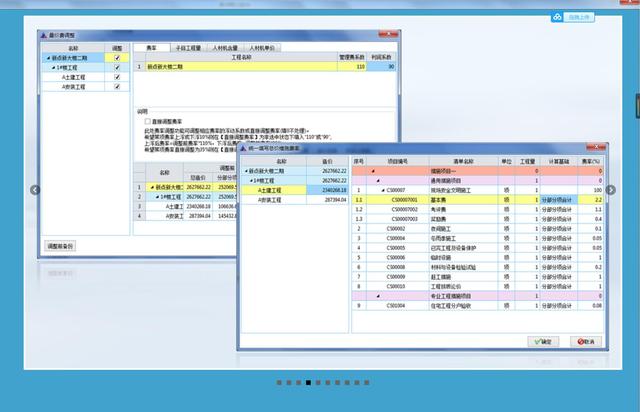The height and width of the screenshot is (412, 640).
Task: Go to previous slide with left arrow
Action: pos(36,190)
